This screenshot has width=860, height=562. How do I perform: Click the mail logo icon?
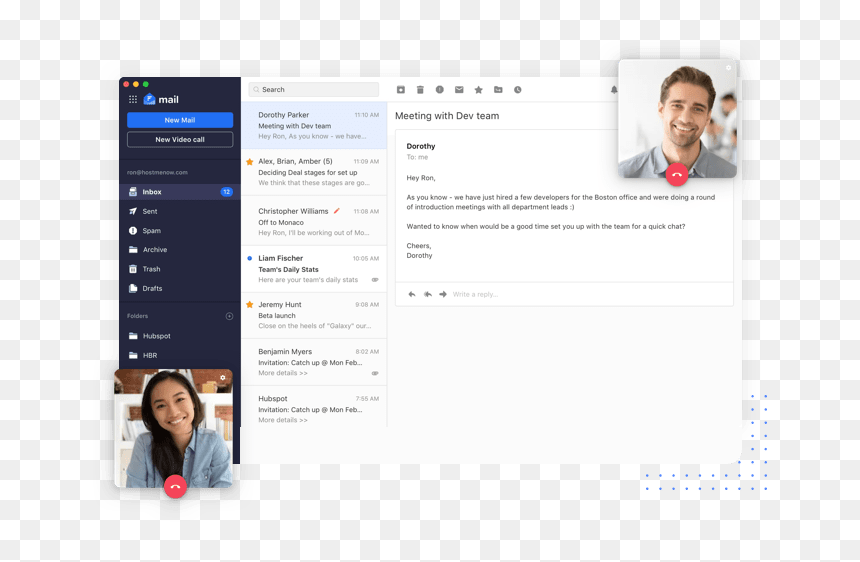149,99
